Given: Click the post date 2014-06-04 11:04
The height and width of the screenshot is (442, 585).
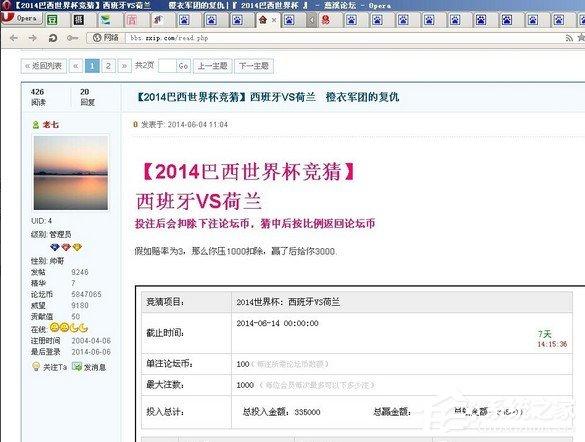Looking at the screenshot, I should pos(198,125).
